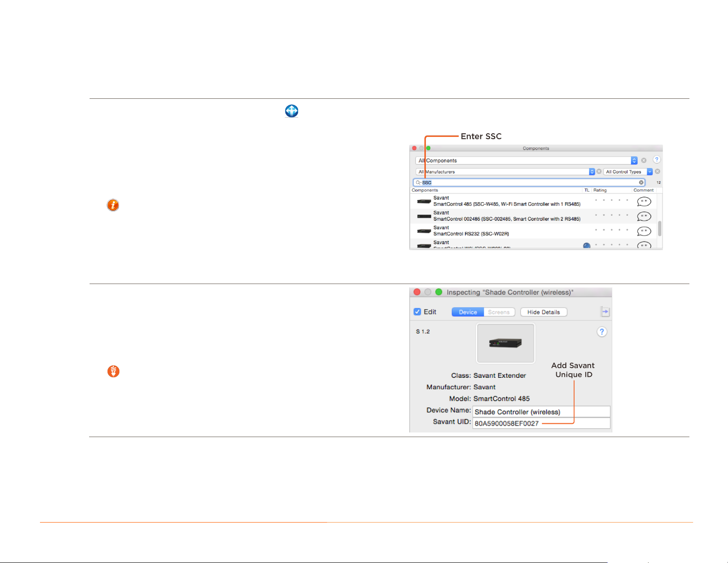Click the Shade Controller device image
Image resolution: width=728 pixels, height=563 pixels.
(506, 343)
